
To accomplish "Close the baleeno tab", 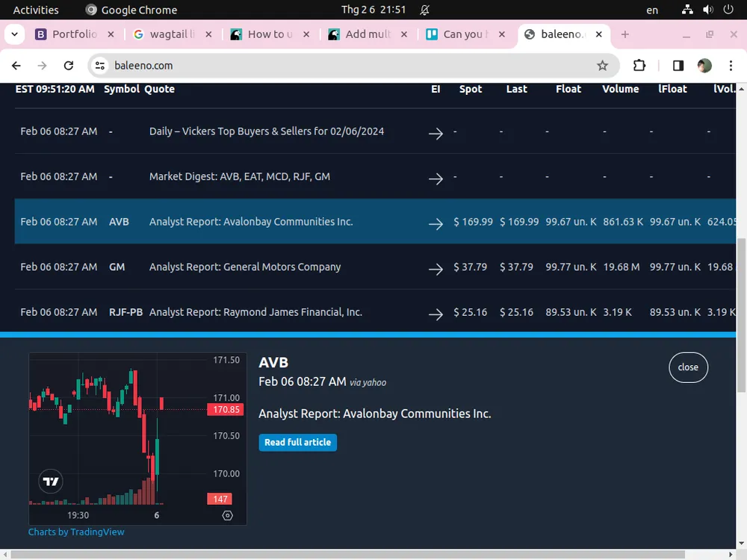I will coord(599,34).
